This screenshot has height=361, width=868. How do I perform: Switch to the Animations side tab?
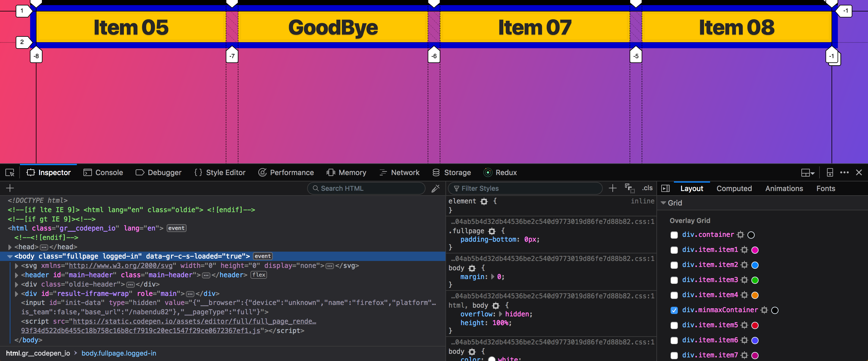(x=784, y=189)
